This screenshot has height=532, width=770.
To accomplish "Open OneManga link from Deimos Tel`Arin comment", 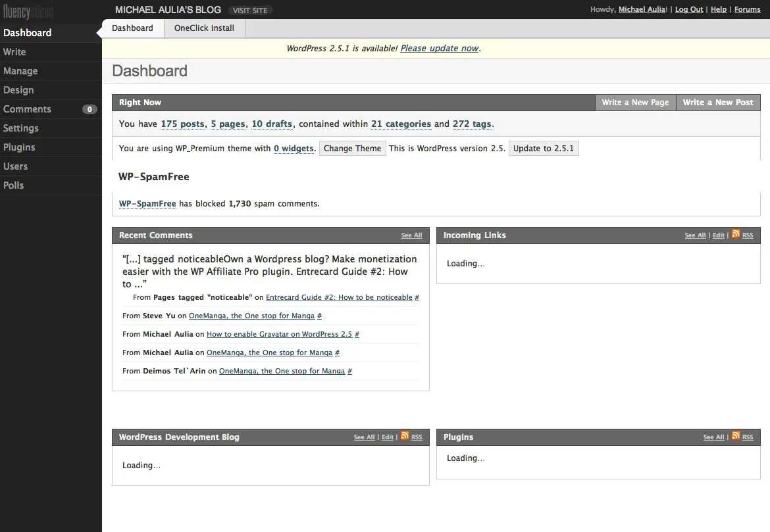I will [282, 371].
